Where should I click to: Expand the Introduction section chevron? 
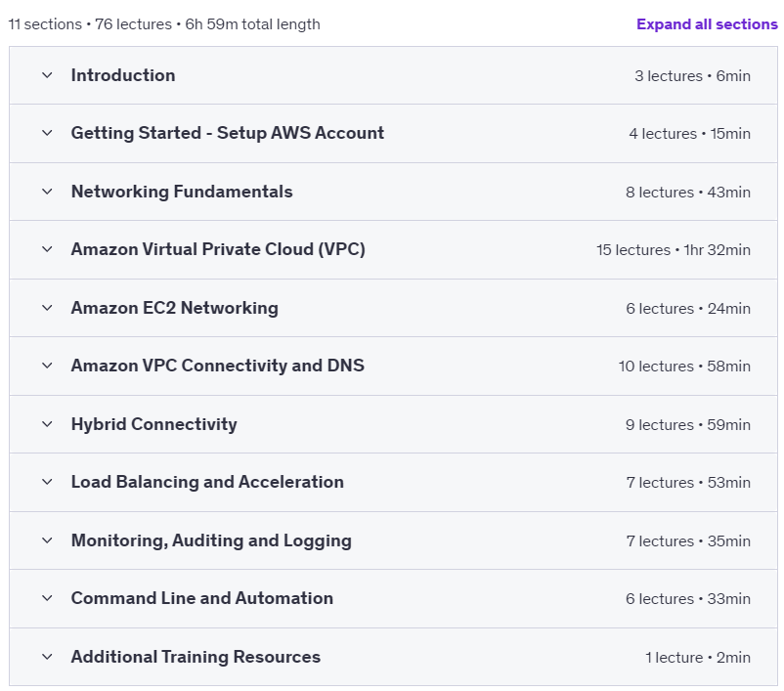pos(47,75)
